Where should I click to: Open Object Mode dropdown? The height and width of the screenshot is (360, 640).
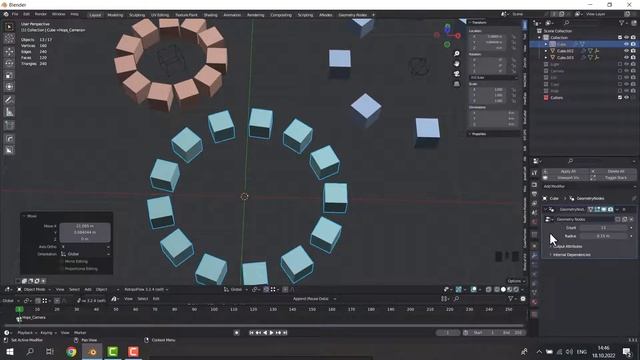(x=34, y=289)
